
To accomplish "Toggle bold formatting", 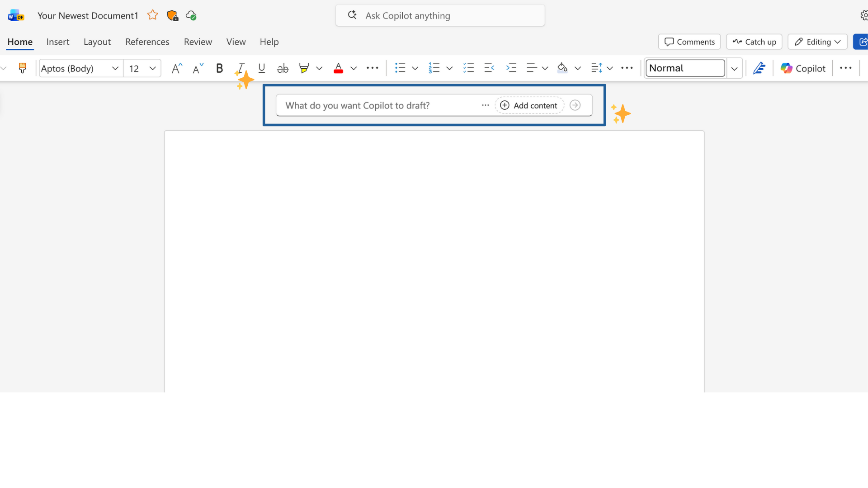I will pyautogui.click(x=219, y=68).
